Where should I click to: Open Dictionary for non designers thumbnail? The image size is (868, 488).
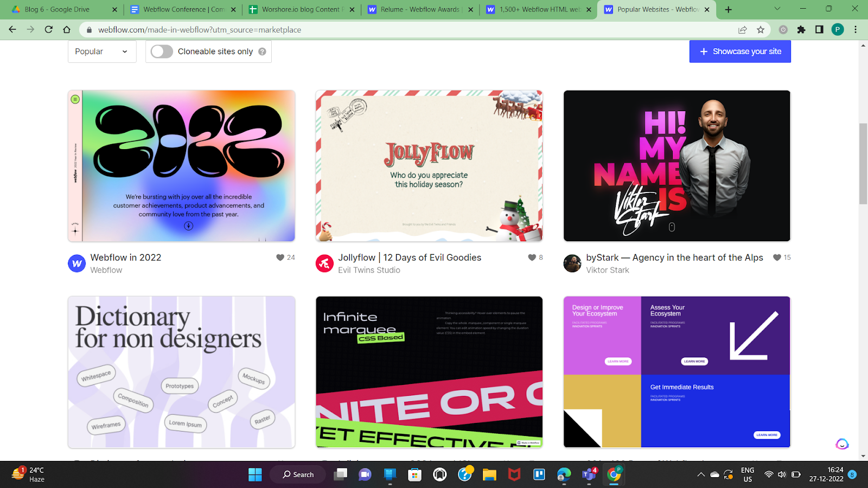(181, 372)
